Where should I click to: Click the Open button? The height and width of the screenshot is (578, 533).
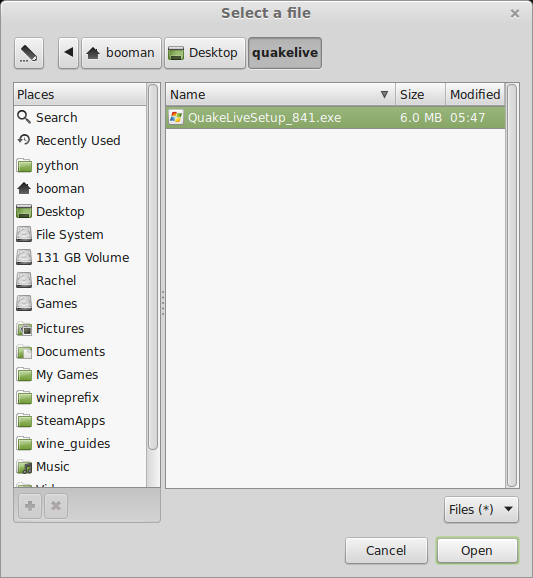(x=477, y=550)
